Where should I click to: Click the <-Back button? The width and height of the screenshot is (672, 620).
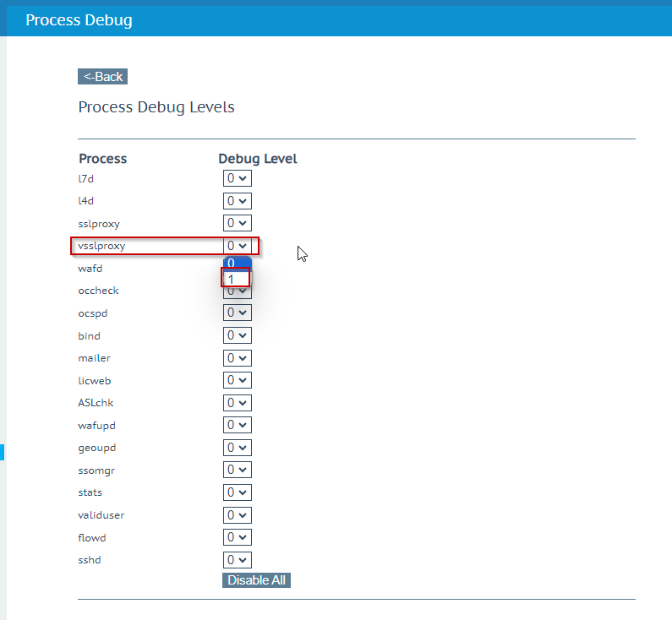pyautogui.click(x=102, y=77)
